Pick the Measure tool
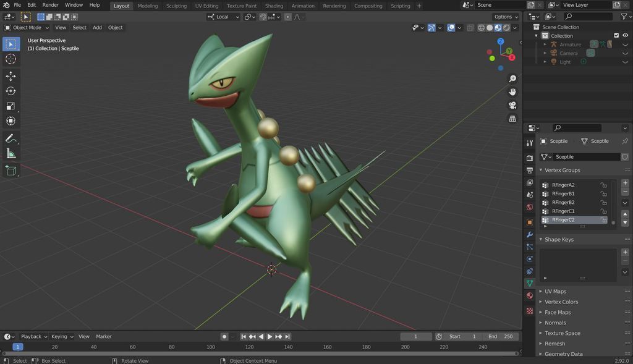633x364 pixels. point(11,153)
